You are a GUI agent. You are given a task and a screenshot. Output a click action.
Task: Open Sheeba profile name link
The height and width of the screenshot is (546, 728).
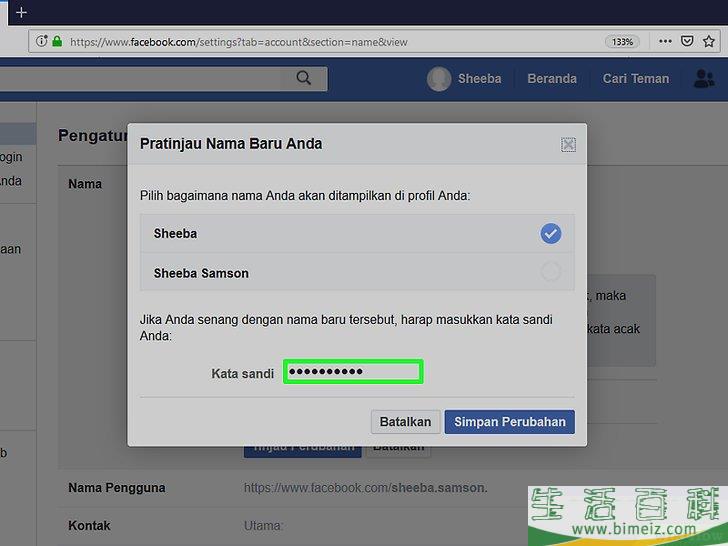pyautogui.click(x=480, y=78)
